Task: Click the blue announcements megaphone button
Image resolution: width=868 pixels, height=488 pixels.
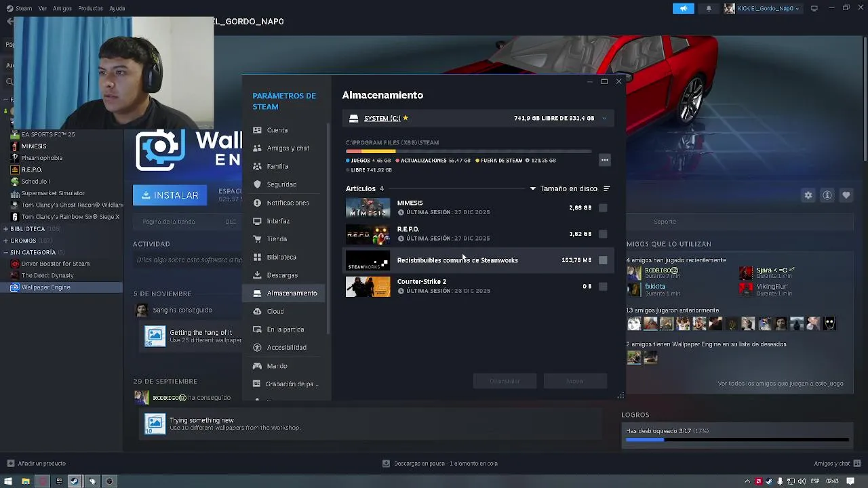Action: (x=683, y=8)
